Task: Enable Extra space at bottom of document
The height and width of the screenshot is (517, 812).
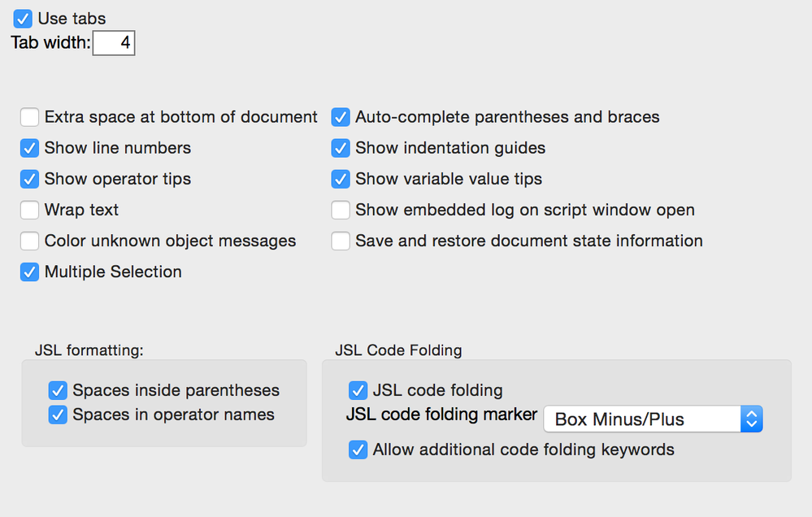Action: pyautogui.click(x=29, y=117)
